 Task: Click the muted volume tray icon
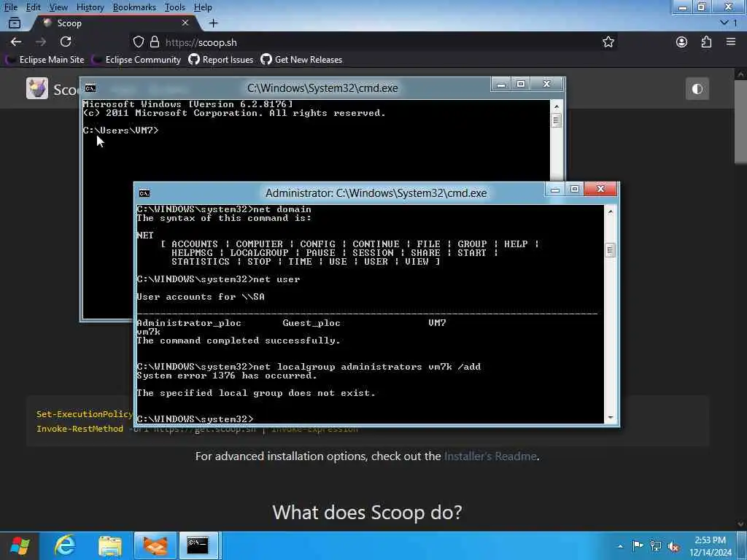(x=673, y=546)
